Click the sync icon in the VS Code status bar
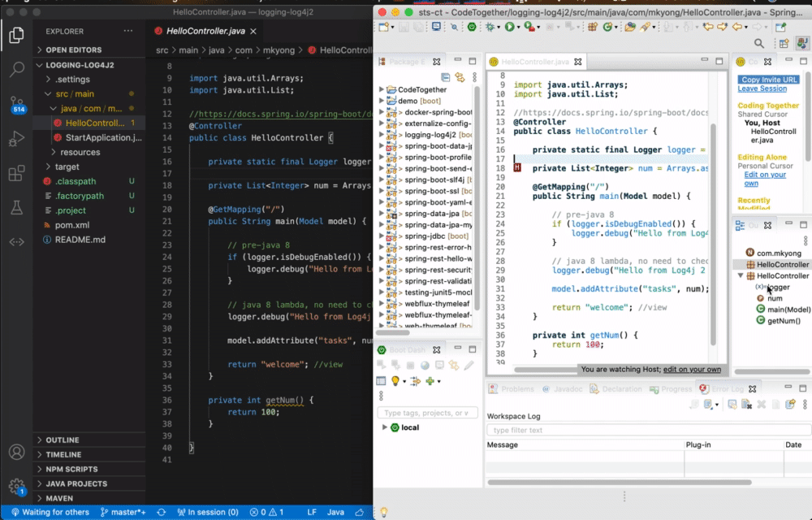Image resolution: width=812 pixels, height=520 pixels. [161, 512]
